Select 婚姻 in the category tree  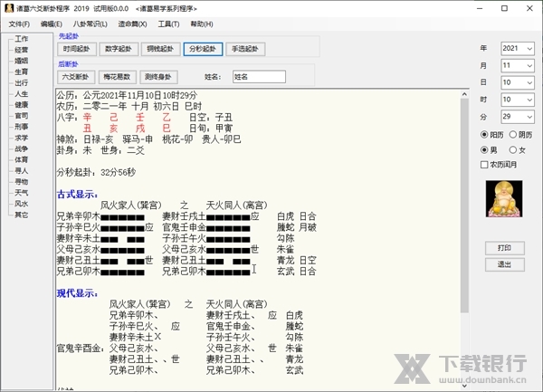tap(21, 61)
